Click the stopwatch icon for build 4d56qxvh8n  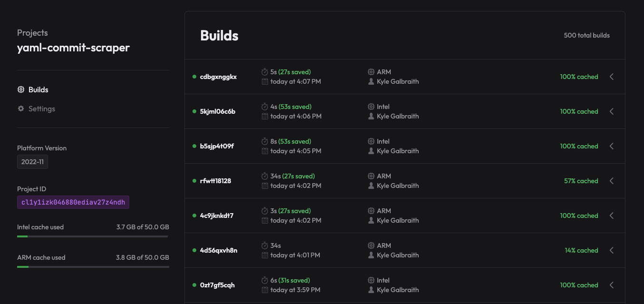265,245
